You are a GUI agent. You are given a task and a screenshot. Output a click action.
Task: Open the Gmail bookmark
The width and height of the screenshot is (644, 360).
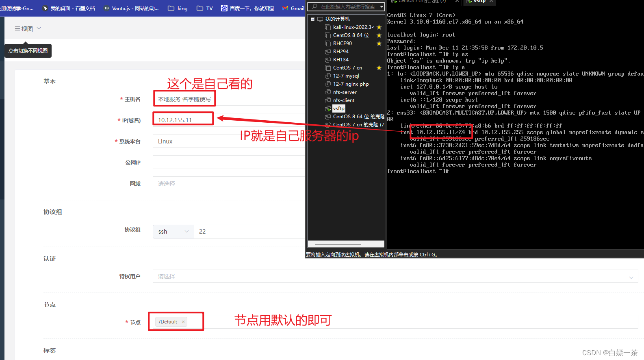click(x=293, y=8)
